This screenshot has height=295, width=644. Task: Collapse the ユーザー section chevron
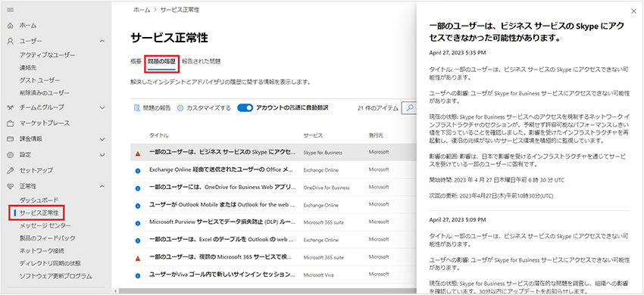102,41
